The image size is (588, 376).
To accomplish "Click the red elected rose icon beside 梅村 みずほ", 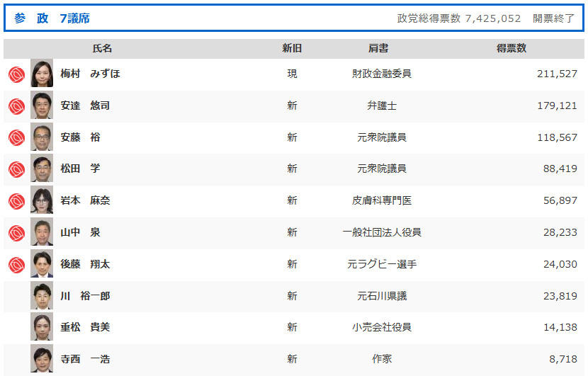I will 16,74.
